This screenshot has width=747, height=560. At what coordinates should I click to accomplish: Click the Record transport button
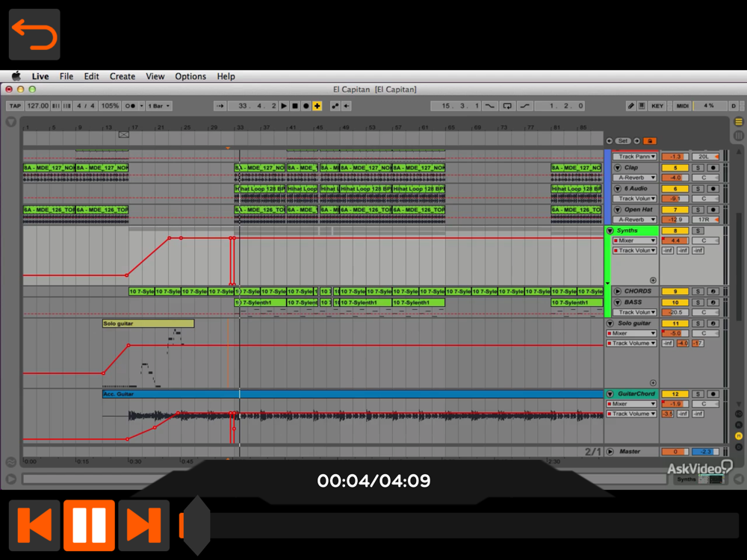[306, 106]
